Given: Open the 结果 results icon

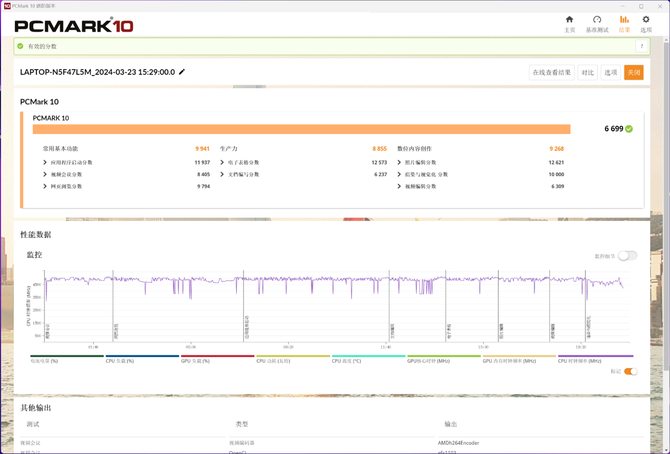Looking at the screenshot, I should 624,22.
